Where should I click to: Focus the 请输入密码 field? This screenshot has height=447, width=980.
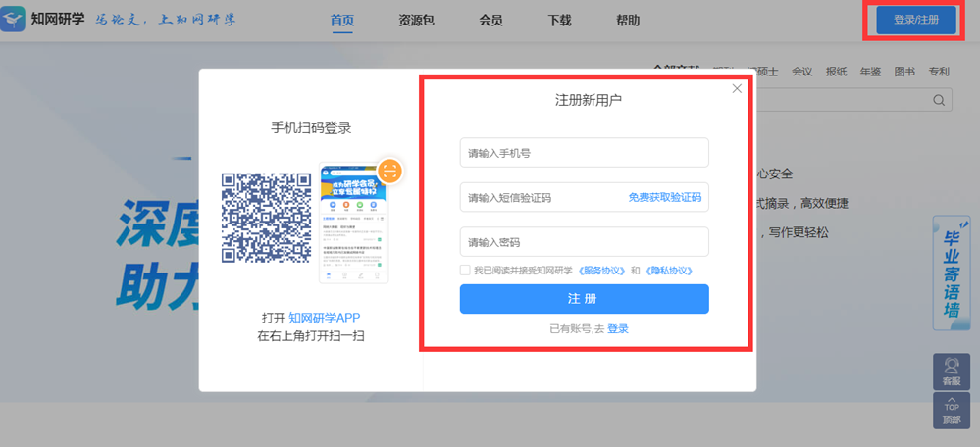point(585,241)
